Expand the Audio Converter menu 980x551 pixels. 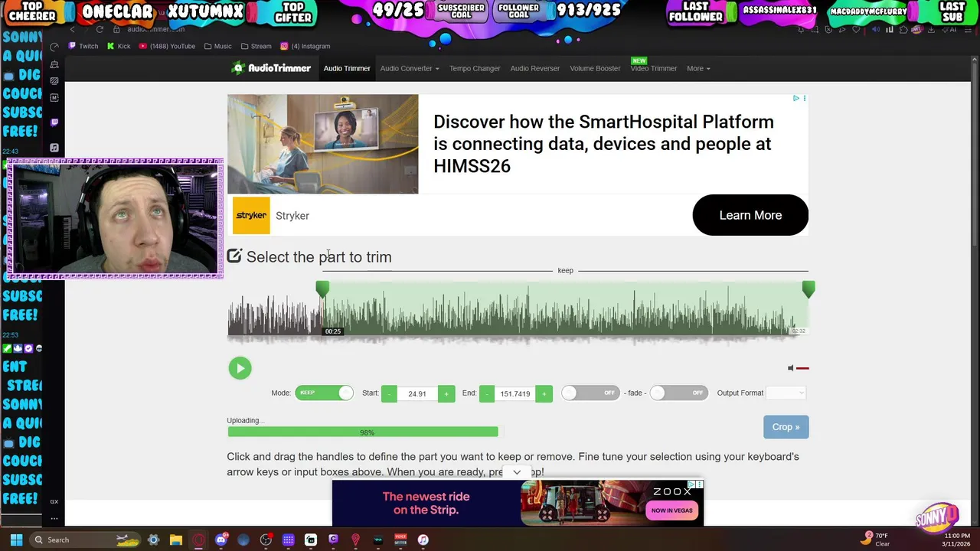410,68
